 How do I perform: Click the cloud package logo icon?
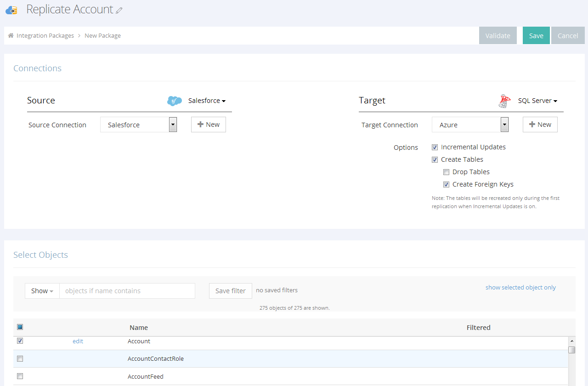click(x=11, y=10)
